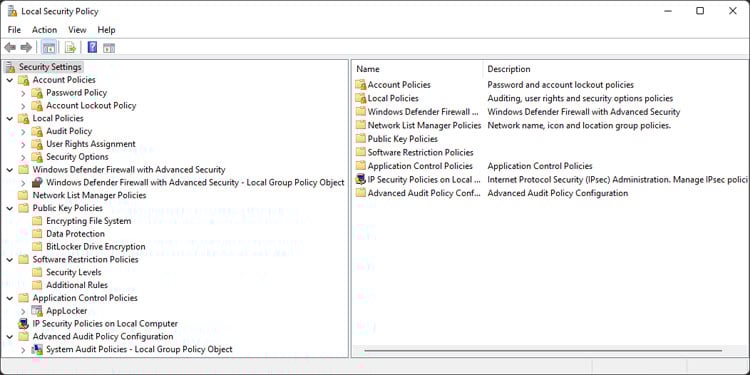Screen dimensions: 750x375
Task: Expand the User Rights Assignment node
Action: (23, 144)
